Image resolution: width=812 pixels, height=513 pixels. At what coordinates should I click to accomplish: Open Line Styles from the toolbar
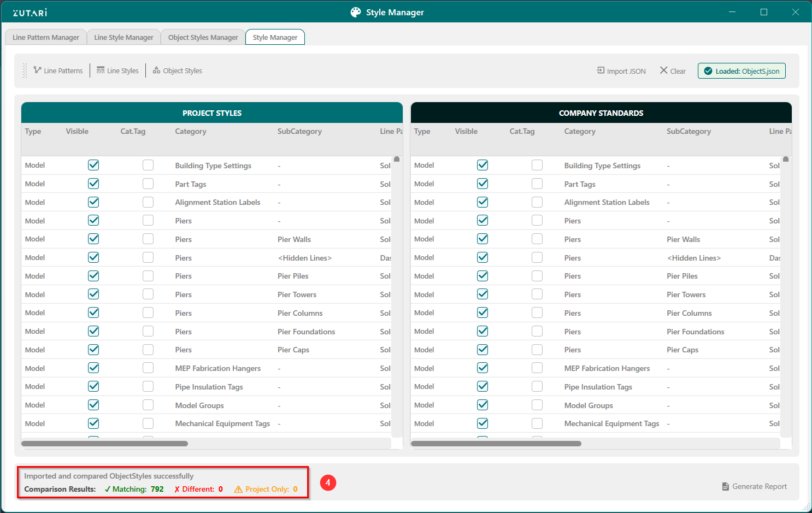click(x=101, y=70)
